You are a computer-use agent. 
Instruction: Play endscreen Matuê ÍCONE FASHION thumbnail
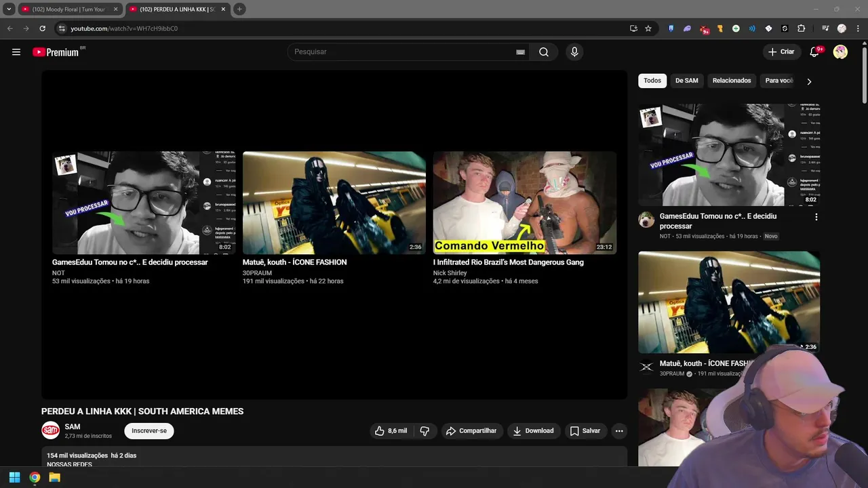[x=334, y=203]
